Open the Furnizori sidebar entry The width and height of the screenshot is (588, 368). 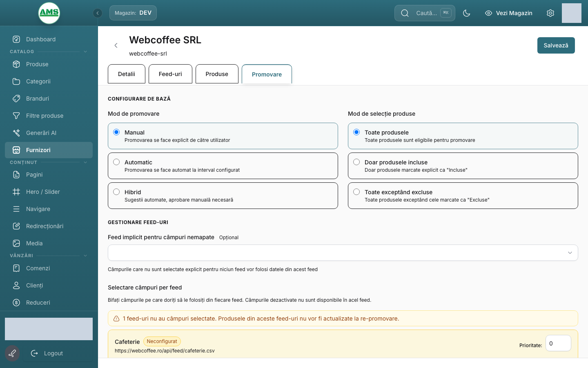tap(49, 150)
